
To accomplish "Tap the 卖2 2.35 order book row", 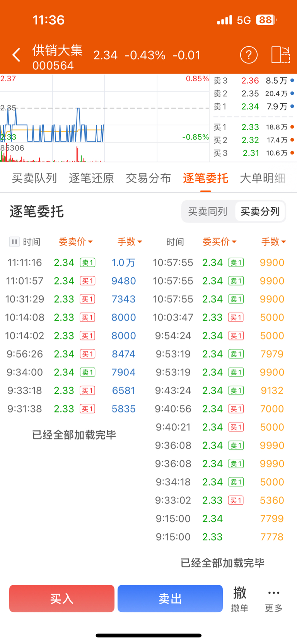I will 254,93.
